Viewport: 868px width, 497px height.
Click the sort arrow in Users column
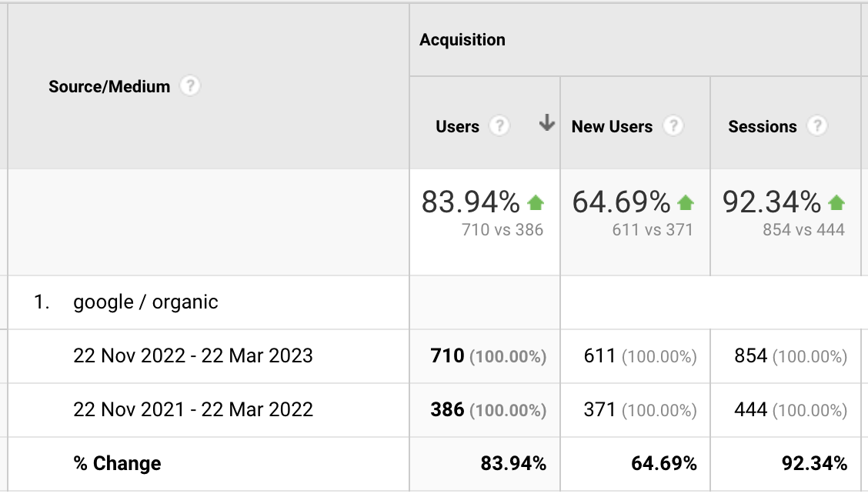pos(546,123)
